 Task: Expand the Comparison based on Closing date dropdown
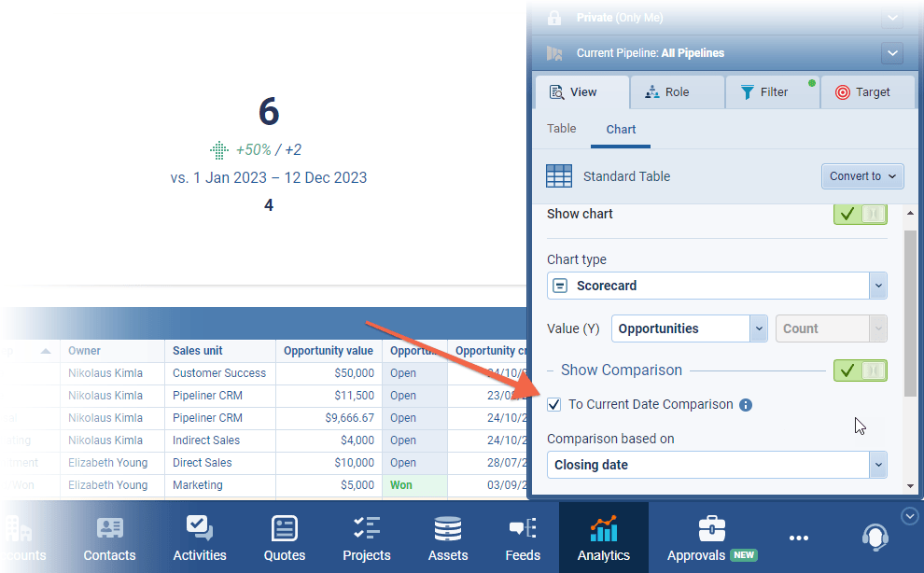click(x=716, y=465)
